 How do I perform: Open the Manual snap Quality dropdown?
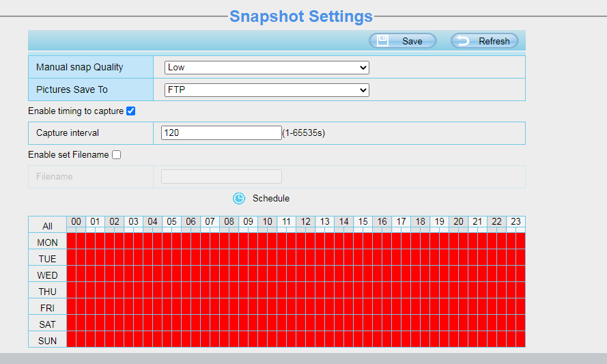tap(266, 68)
